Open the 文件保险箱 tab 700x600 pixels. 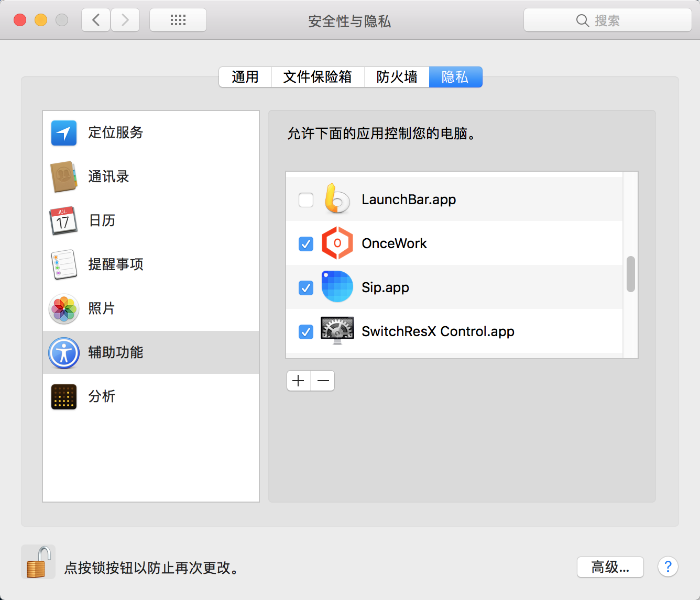[318, 77]
